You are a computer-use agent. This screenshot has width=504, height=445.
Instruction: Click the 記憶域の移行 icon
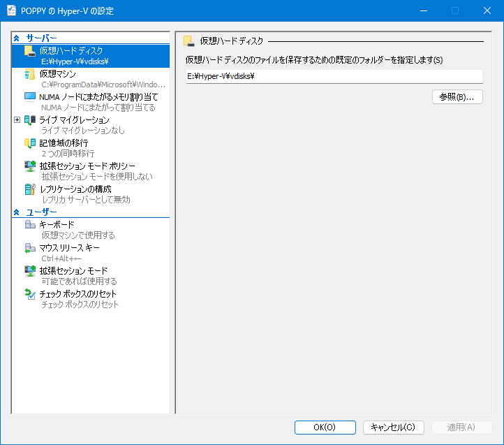click(x=30, y=143)
